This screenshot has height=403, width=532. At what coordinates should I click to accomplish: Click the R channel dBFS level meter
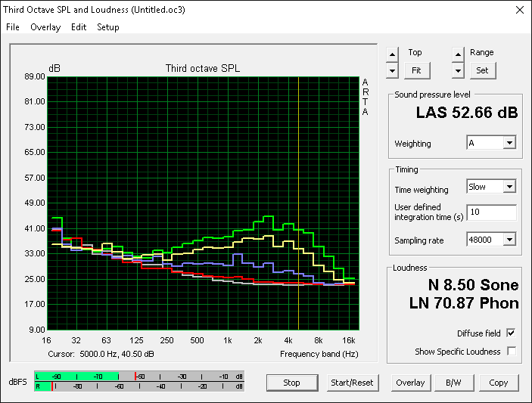(x=139, y=386)
